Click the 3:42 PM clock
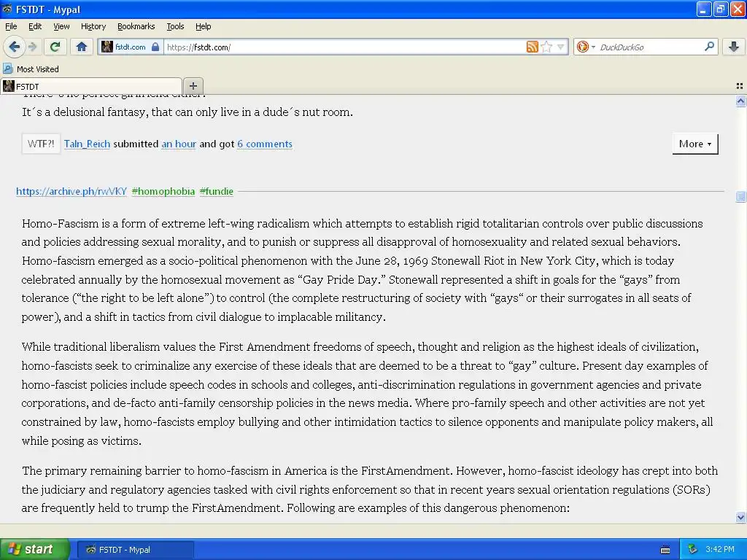Image resolution: width=747 pixels, height=560 pixels. coord(720,549)
